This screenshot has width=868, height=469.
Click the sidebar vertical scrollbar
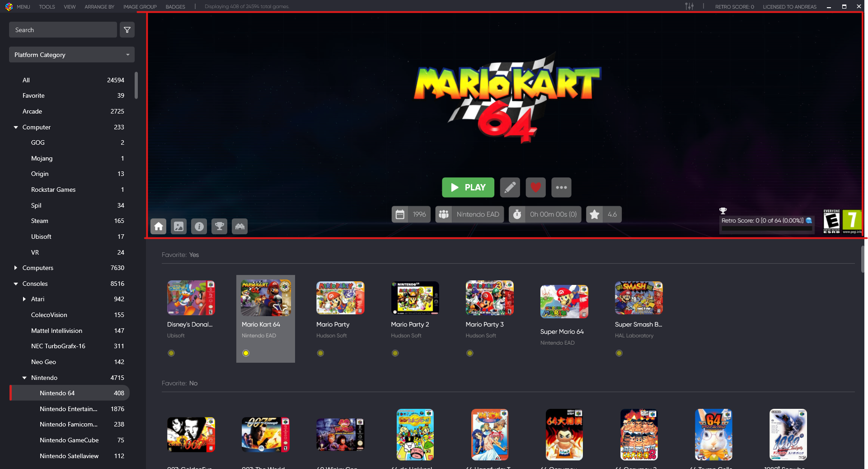(136, 85)
